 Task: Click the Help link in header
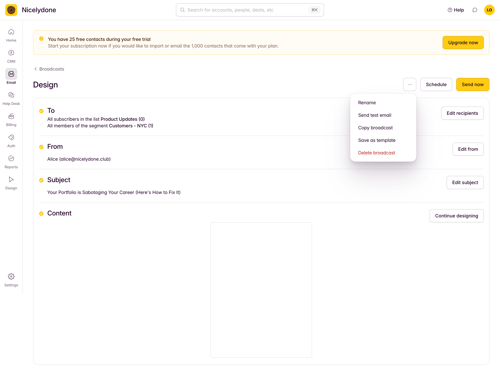click(x=456, y=10)
